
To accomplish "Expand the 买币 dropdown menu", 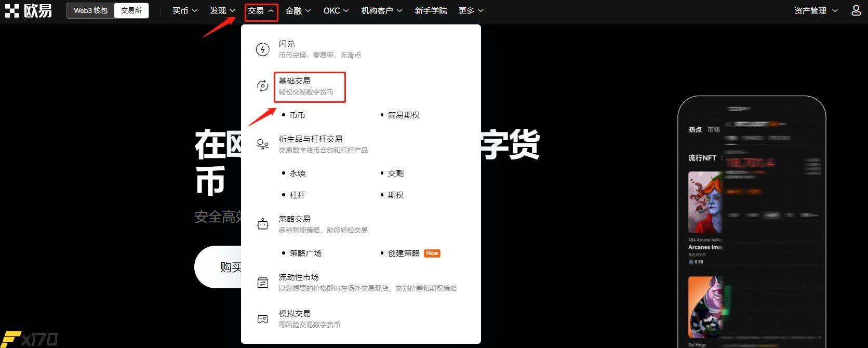I will (185, 10).
